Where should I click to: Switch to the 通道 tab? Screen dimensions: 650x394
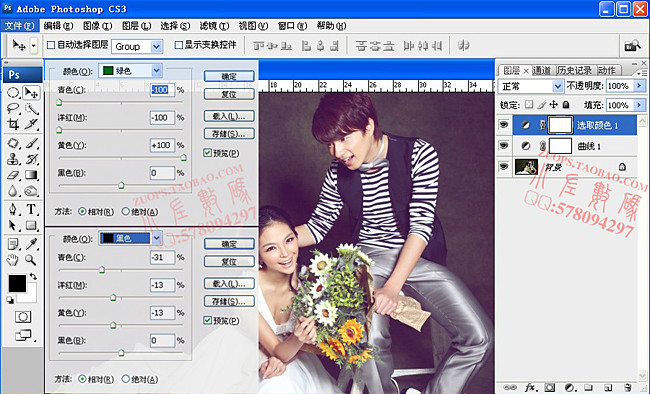(x=541, y=71)
